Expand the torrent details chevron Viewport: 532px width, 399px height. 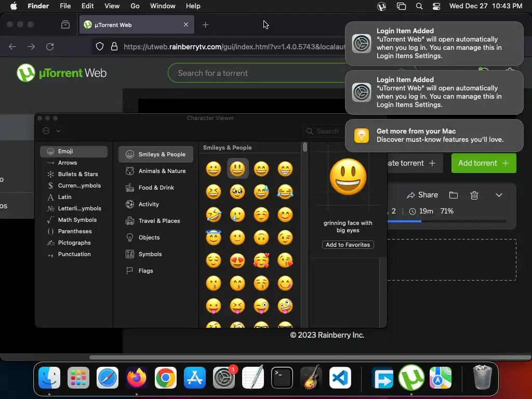pos(499,195)
